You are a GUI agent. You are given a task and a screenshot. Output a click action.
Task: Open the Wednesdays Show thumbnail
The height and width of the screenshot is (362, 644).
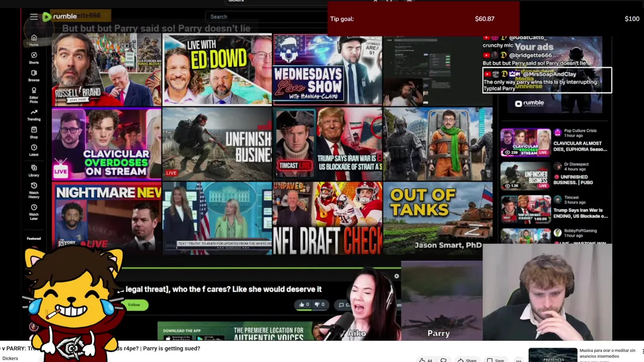[x=328, y=70]
